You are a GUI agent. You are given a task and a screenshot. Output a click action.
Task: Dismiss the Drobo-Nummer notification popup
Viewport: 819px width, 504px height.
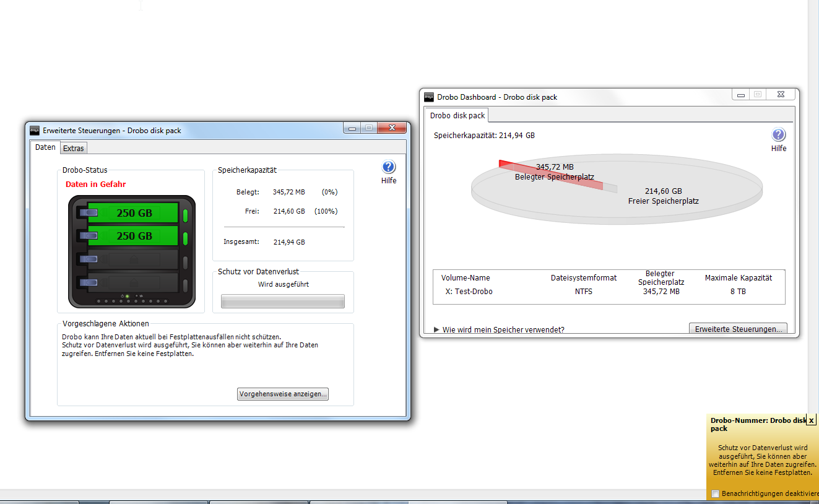pyautogui.click(x=811, y=420)
